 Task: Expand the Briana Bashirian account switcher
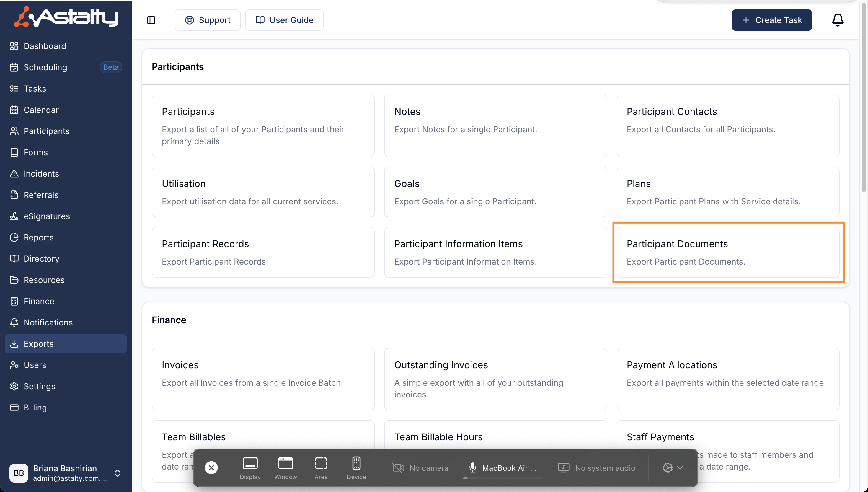pos(117,473)
